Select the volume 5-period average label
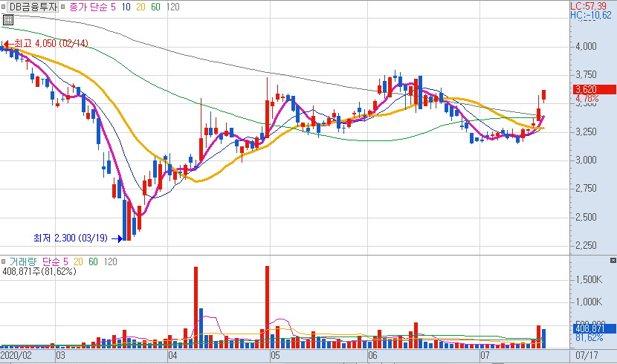Screen dimensions: 617x364 click(x=65, y=261)
